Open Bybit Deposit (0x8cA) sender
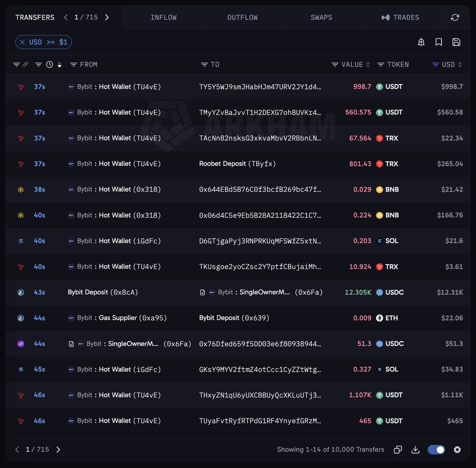Screen dimensions: 476x468 pyautogui.click(x=103, y=292)
